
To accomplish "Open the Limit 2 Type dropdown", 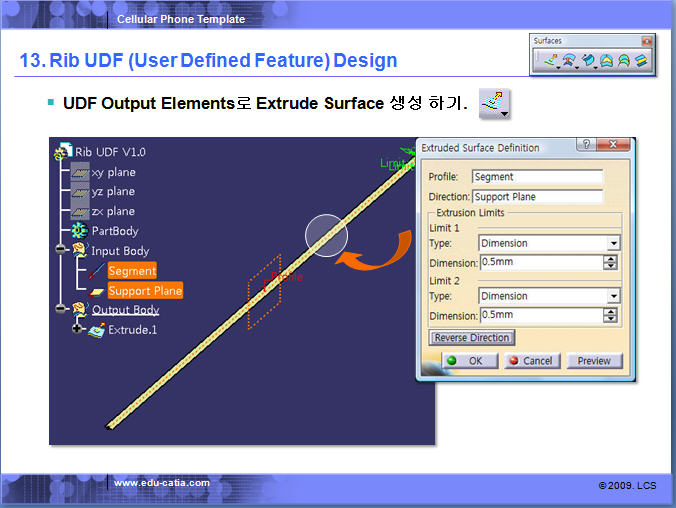I will pos(613,296).
